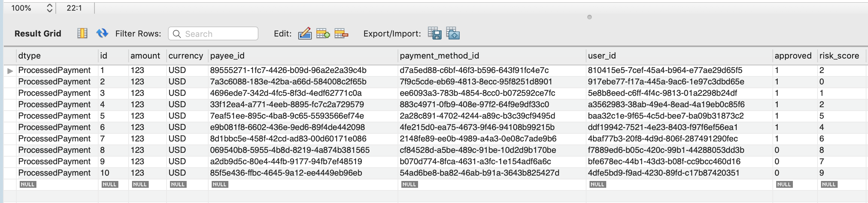Select payee_id 8d1bbc5e-458f-42cd-ad83-00d60171e086
868x203 pixels.
click(288, 139)
